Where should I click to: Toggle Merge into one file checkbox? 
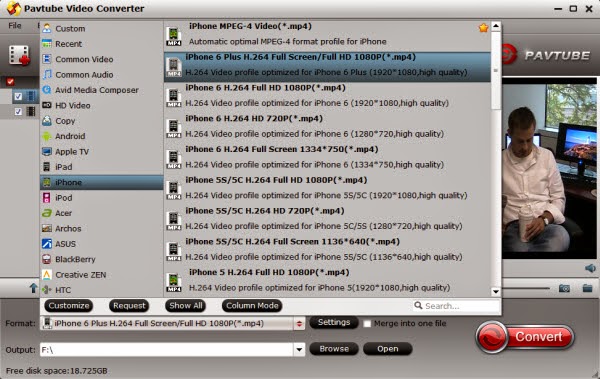click(x=367, y=324)
